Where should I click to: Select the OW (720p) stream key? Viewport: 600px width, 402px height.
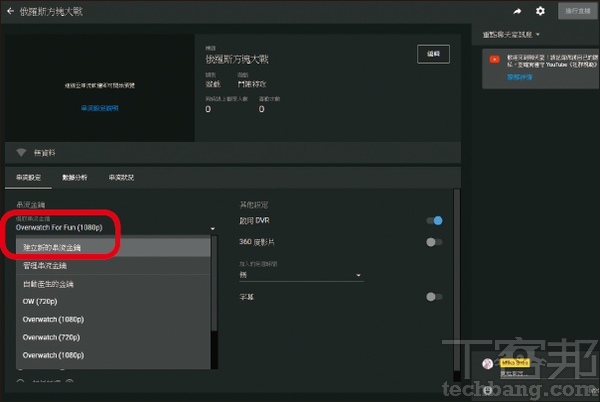pyautogui.click(x=113, y=301)
